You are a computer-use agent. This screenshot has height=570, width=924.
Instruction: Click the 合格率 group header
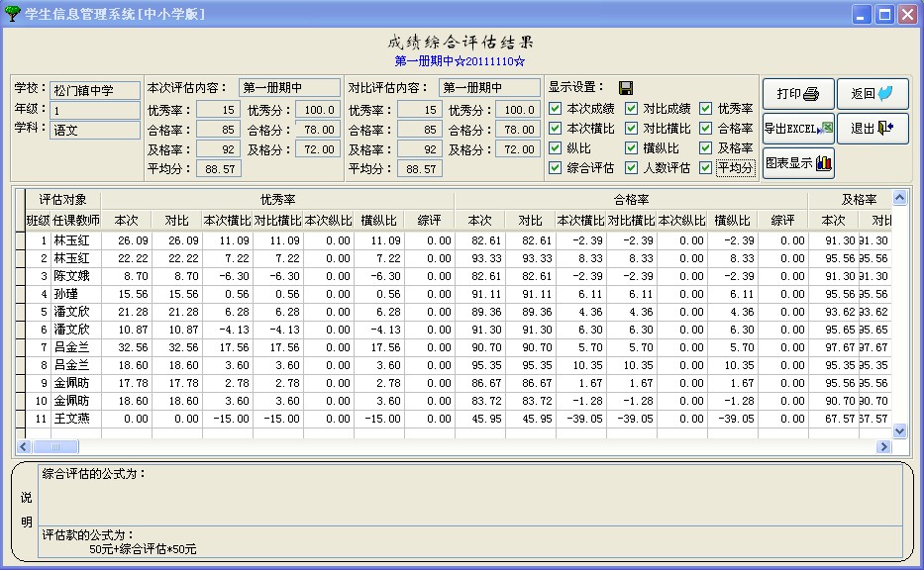click(x=631, y=200)
